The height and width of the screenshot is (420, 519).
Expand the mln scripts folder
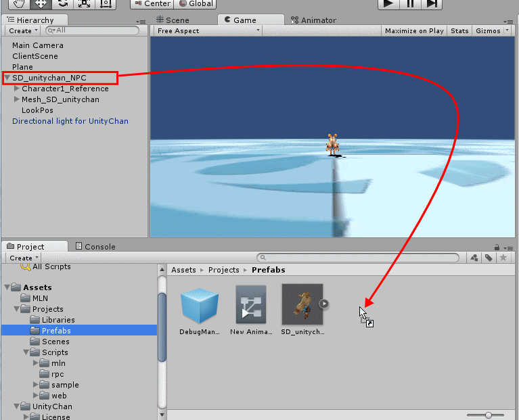35,363
